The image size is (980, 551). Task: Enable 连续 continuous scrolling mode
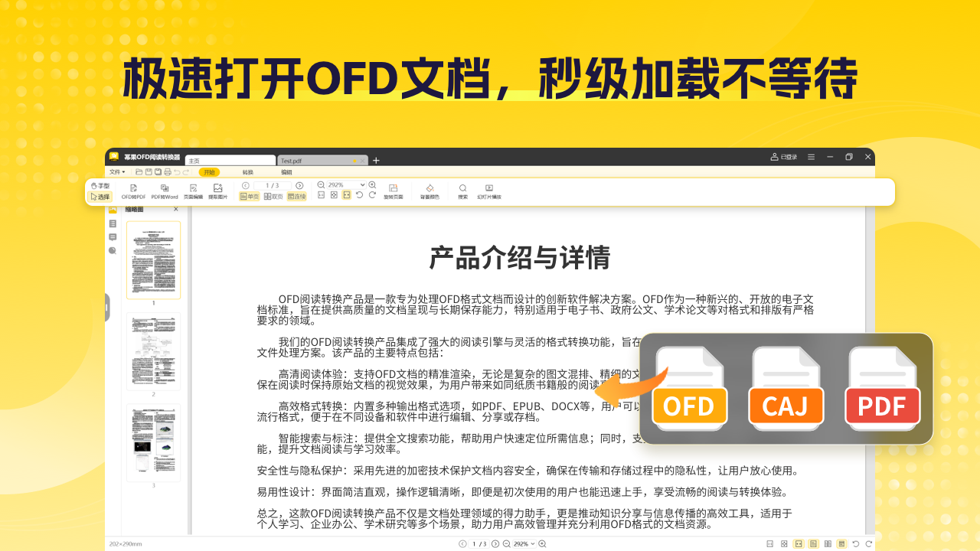coord(297,196)
